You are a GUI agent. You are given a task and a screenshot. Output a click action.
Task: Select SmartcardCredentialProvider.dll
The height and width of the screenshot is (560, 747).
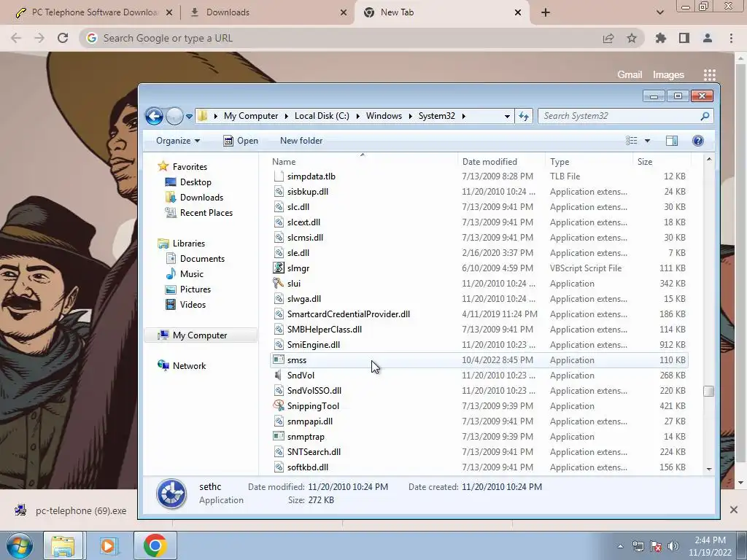pyautogui.click(x=479, y=314)
